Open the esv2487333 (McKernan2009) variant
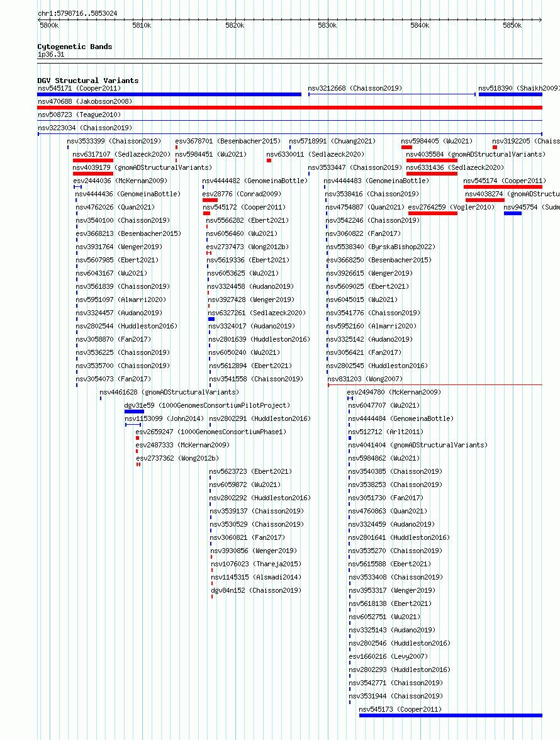 182,445
